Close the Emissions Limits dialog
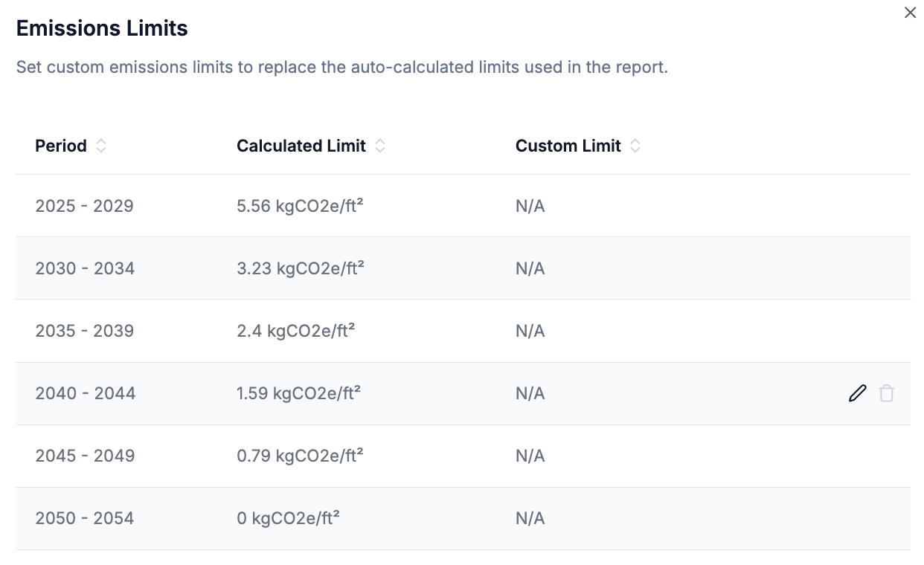The height and width of the screenshot is (565, 924). click(x=910, y=13)
